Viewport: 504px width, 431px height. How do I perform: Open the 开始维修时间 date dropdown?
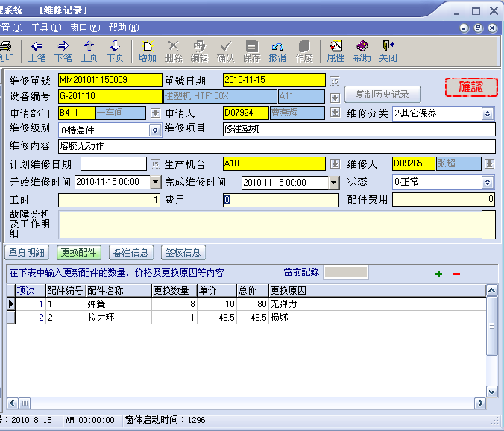pos(156,182)
